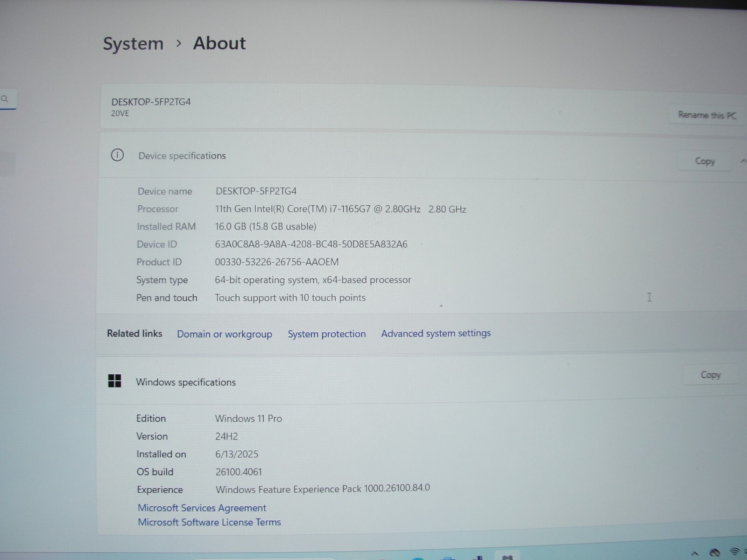
Task: Click the Pen and touch label
Action: click(167, 298)
